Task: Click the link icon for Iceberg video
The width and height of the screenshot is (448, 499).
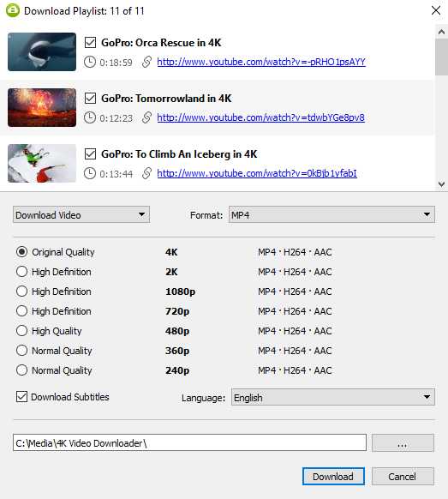Action: click(146, 173)
